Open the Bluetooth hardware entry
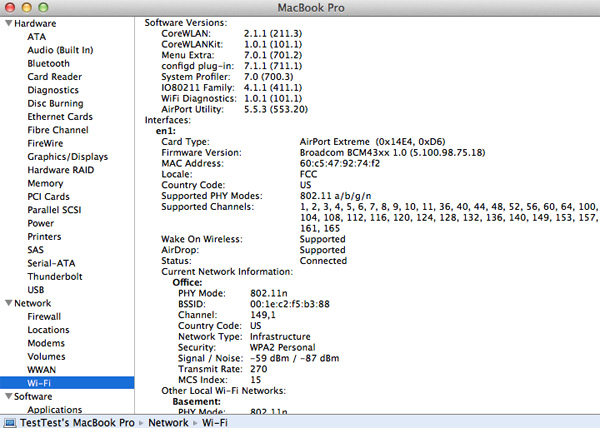The width and height of the screenshot is (600, 428). coord(49,63)
